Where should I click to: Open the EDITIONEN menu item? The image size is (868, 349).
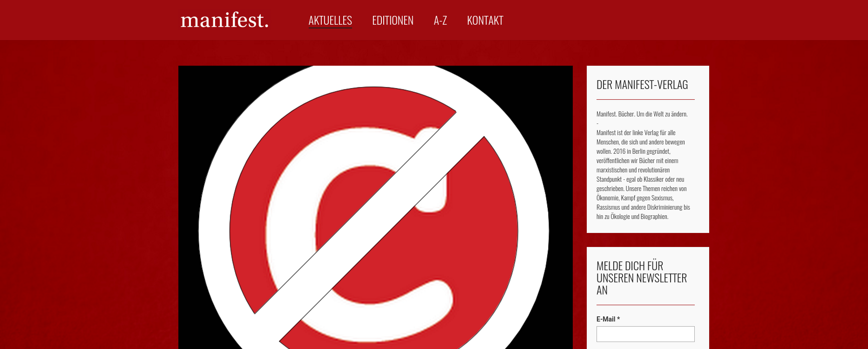click(393, 21)
